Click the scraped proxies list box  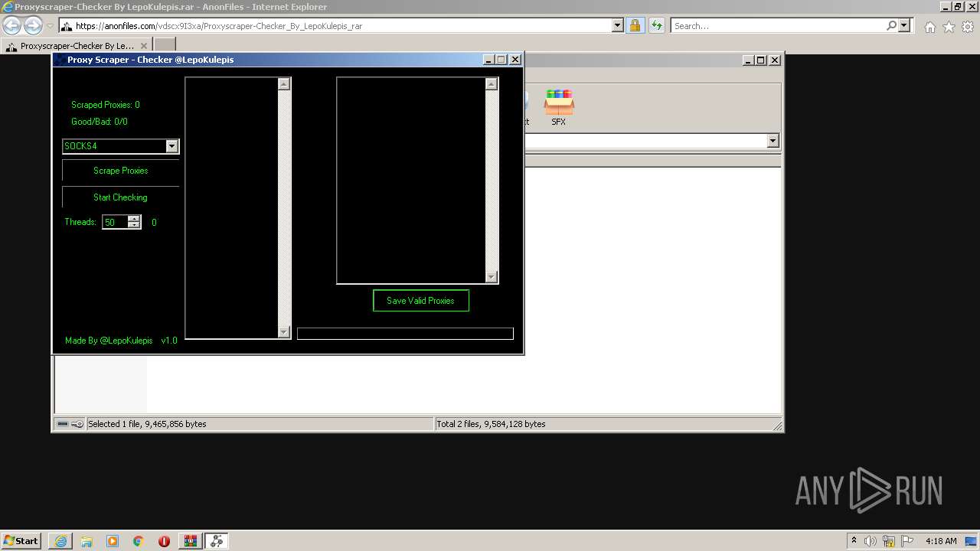click(x=231, y=207)
